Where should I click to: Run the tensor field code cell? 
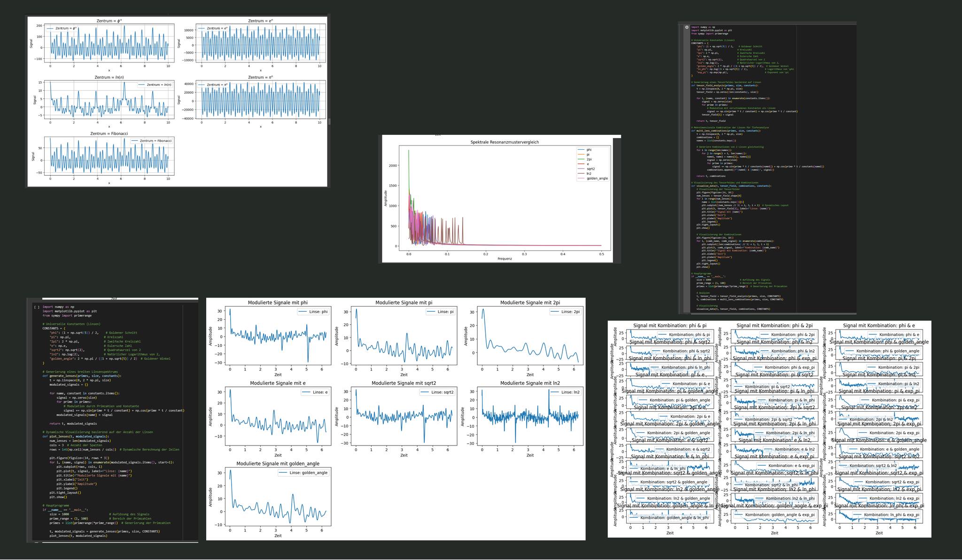tap(686, 27)
